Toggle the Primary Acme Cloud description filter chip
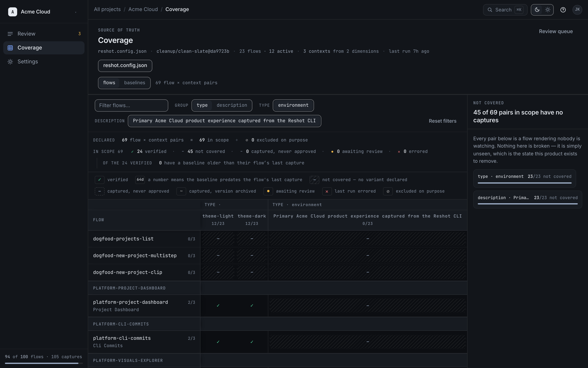This screenshot has width=588, height=368. pos(224,121)
